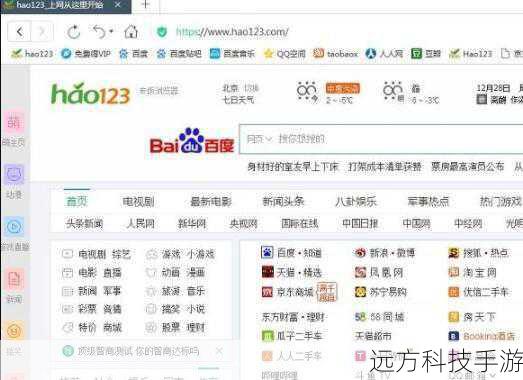The image size is (523, 380).
Task: Click the 搜狐·热点 S icon
Action: click(454, 253)
